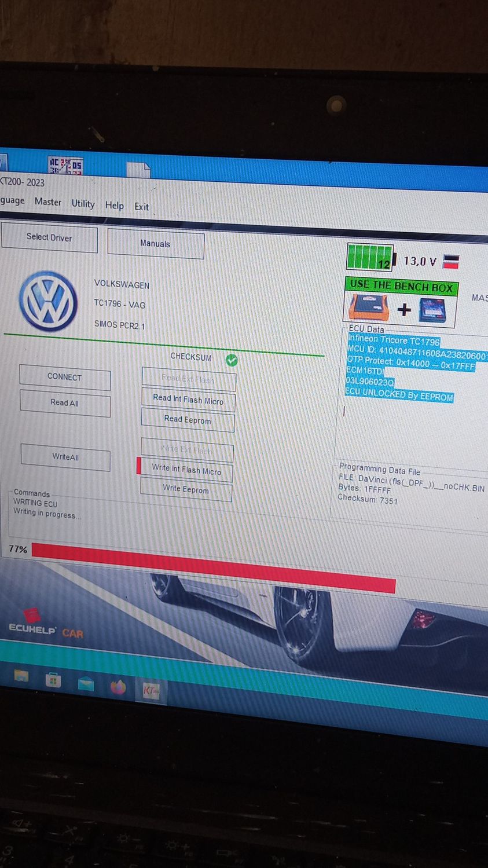The image size is (488, 868).
Task: Click the ECUHELP CAR logo
Action: click(46, 624)
